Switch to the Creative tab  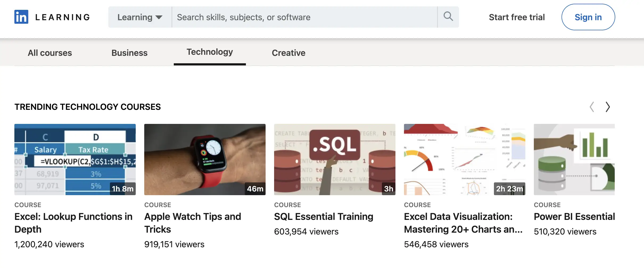[288, 53]
